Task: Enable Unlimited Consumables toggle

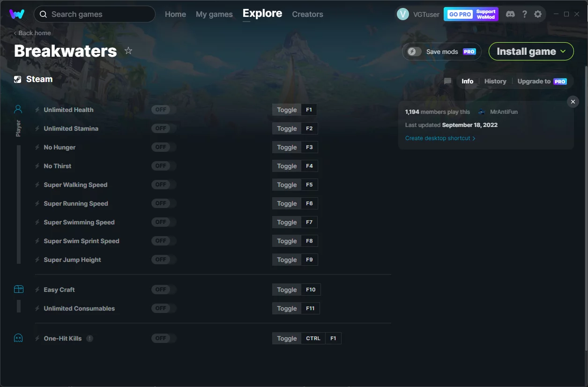Action: (164, 308)
